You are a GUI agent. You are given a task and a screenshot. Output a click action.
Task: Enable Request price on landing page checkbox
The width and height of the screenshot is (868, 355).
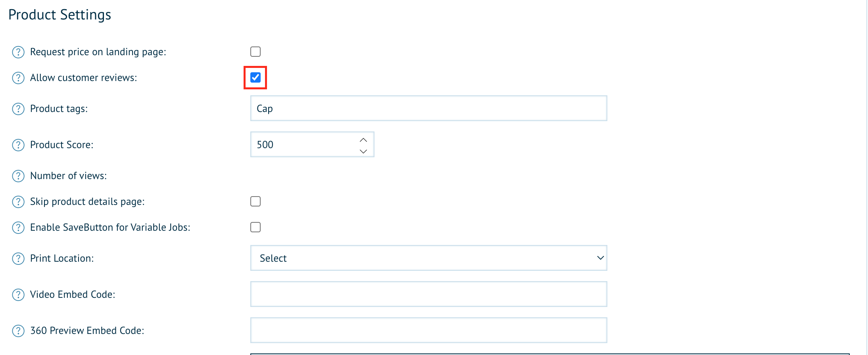tap(255, 52)
